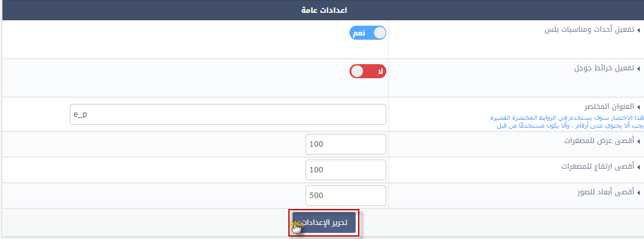This screenshot has height=239, width=644.
Task: Disable the blue نعم switch for أحداث ومناسبات بلس
Action: (x=368, y=33)
